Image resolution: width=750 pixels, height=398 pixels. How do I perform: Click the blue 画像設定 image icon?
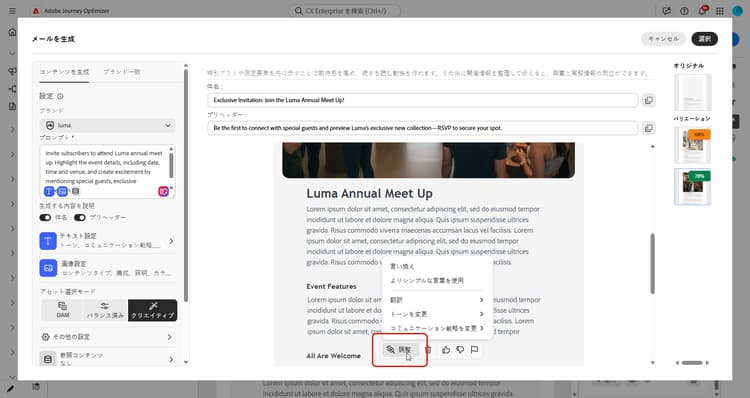48,268
